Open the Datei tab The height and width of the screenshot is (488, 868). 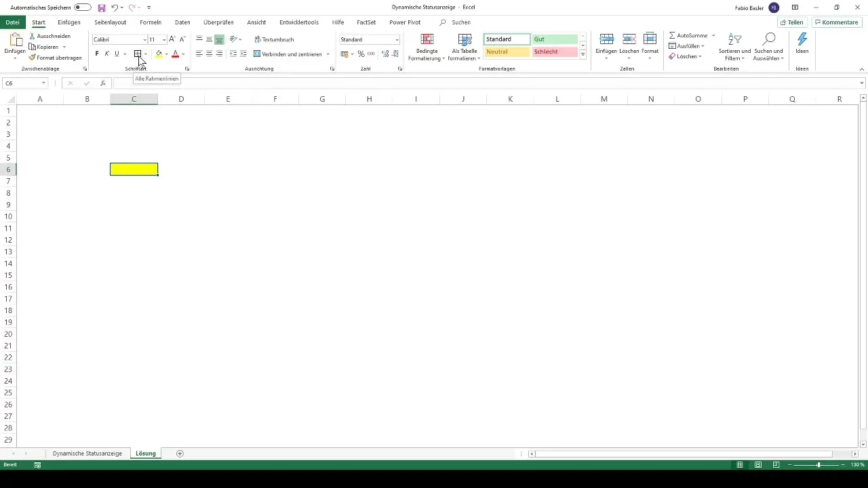pyautogui.click(x=12, y=22)
